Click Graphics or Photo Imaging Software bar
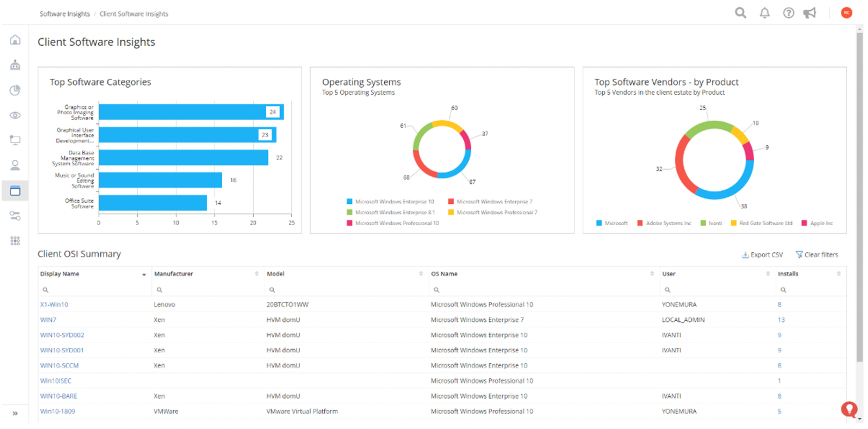This screenshot has width=868, height=429. click(191, 112)
